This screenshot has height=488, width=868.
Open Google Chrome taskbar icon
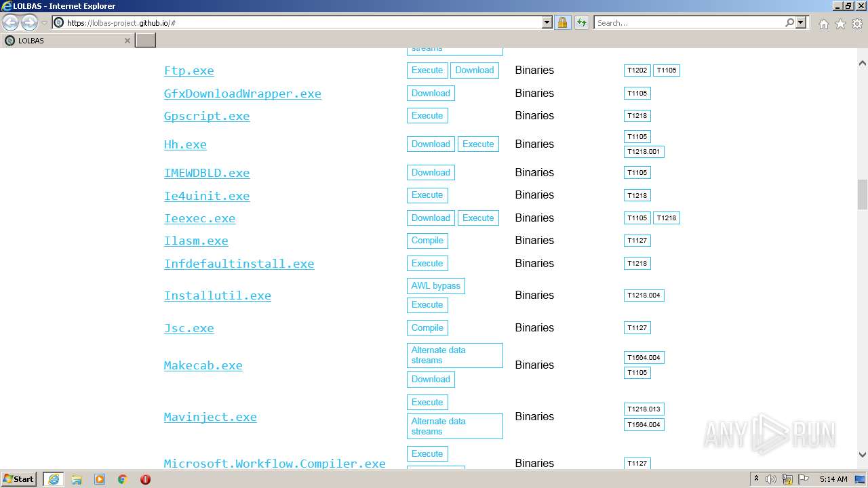[123, 479]
